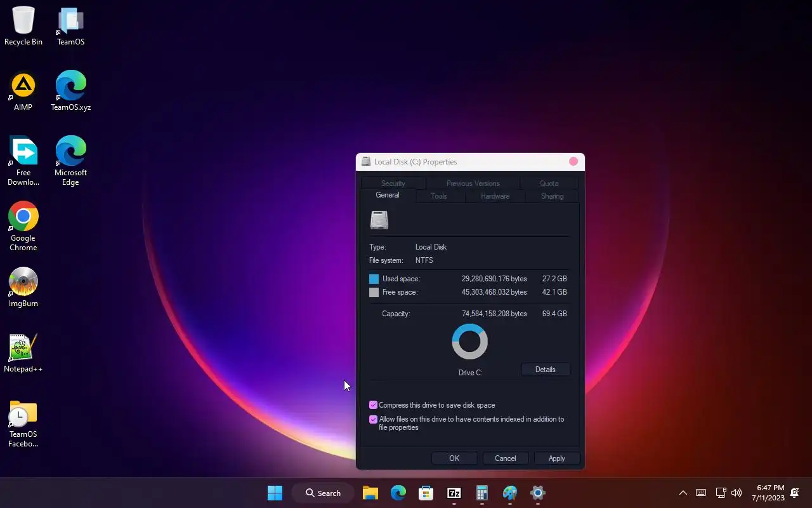The height and width of the screenshot is (508, 812).
Task: Click the drive usage donut chart
Action: 470,342
